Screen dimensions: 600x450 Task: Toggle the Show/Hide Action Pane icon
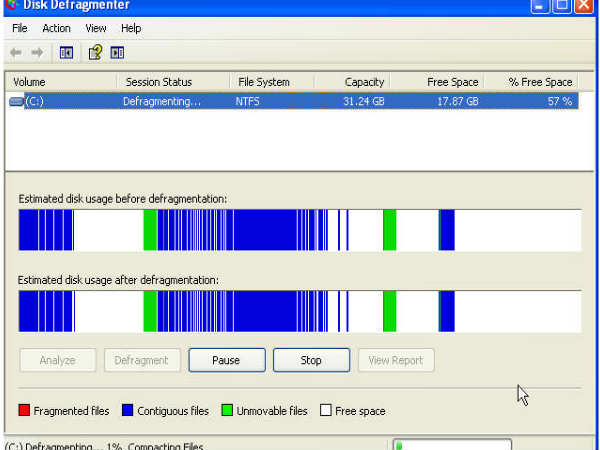coord(117,52)
